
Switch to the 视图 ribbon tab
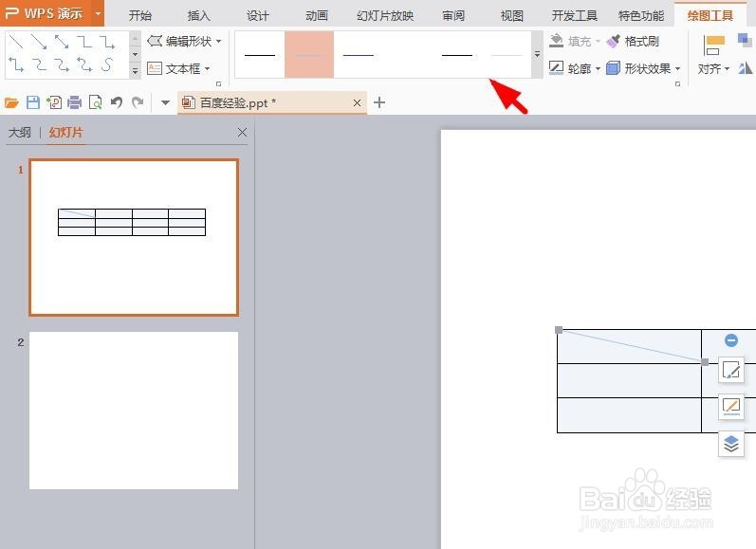[511, 15]
